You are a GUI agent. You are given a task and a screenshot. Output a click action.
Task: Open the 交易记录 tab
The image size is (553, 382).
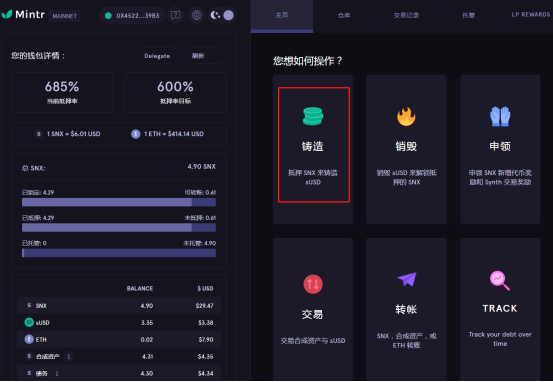[x=406, y=15]
